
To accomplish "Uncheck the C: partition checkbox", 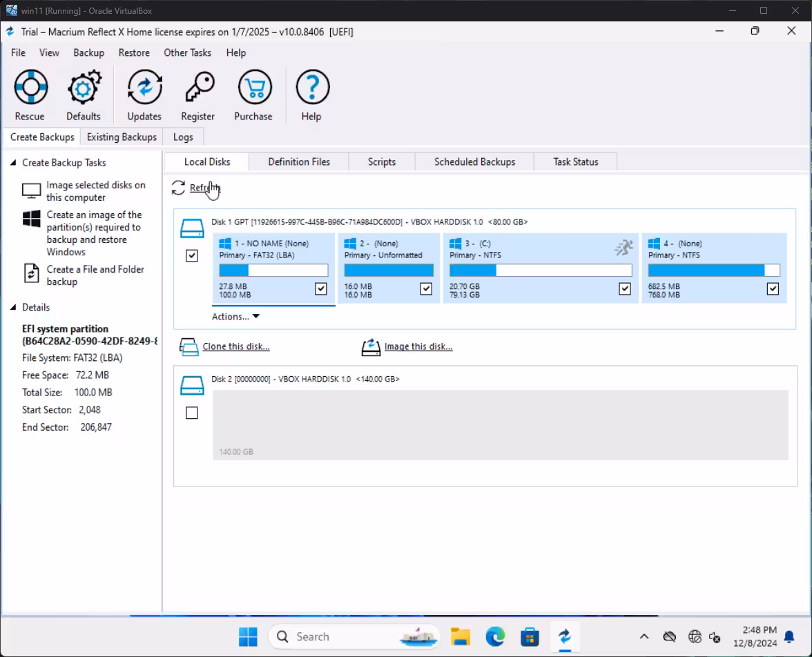I will [625, 288].
